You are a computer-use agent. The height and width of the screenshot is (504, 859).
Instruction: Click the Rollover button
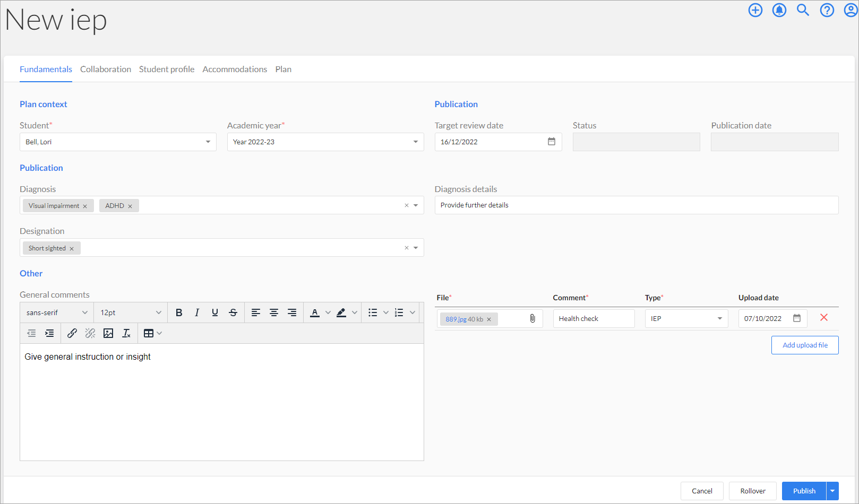753,491
